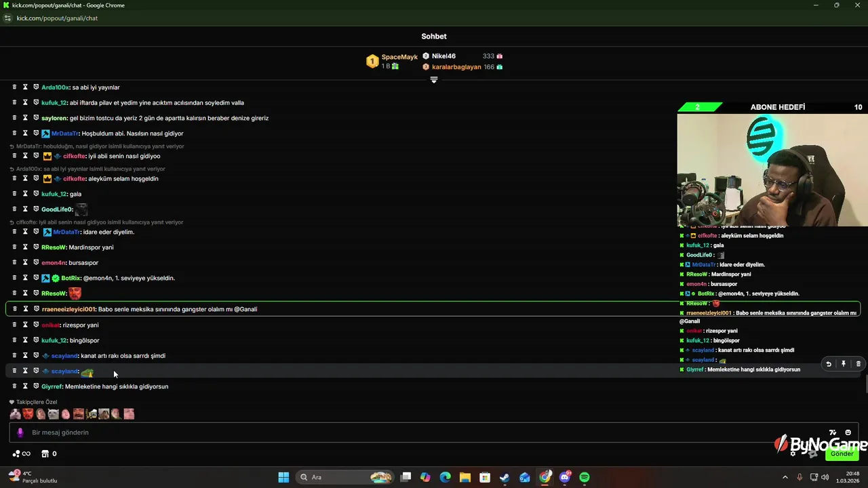Open the translate icon in the message box
Screen dimensions: 868x488
(833, 432)
